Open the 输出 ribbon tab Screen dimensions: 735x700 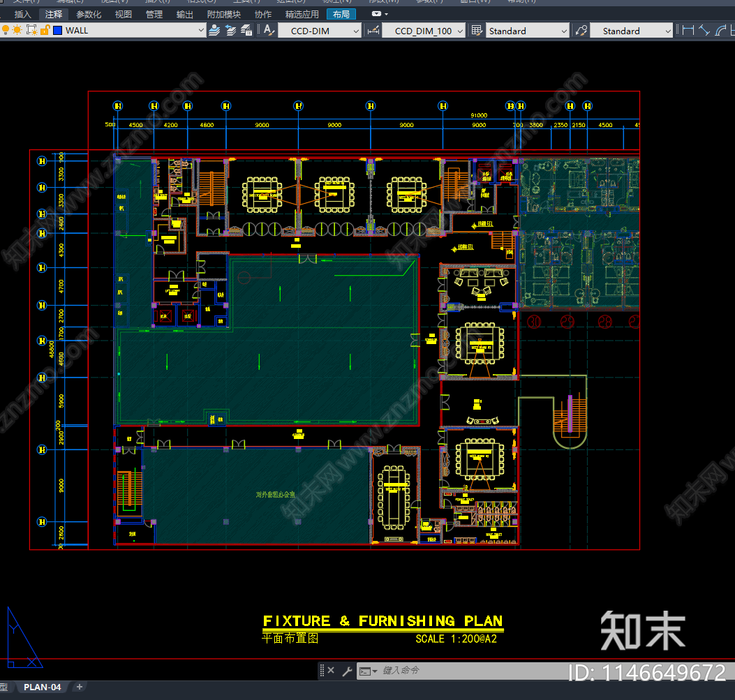(x=185, y=15)
